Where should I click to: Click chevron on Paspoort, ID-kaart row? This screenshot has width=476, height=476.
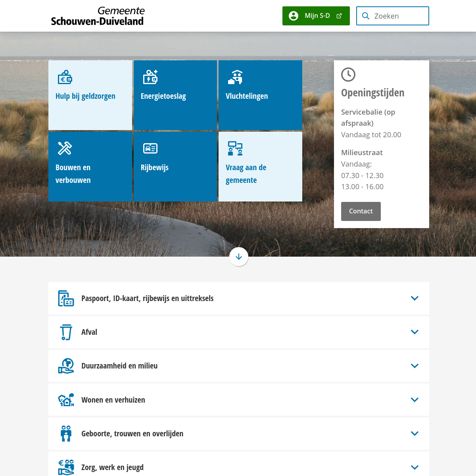pyautogui.click(x=415, y=298)
